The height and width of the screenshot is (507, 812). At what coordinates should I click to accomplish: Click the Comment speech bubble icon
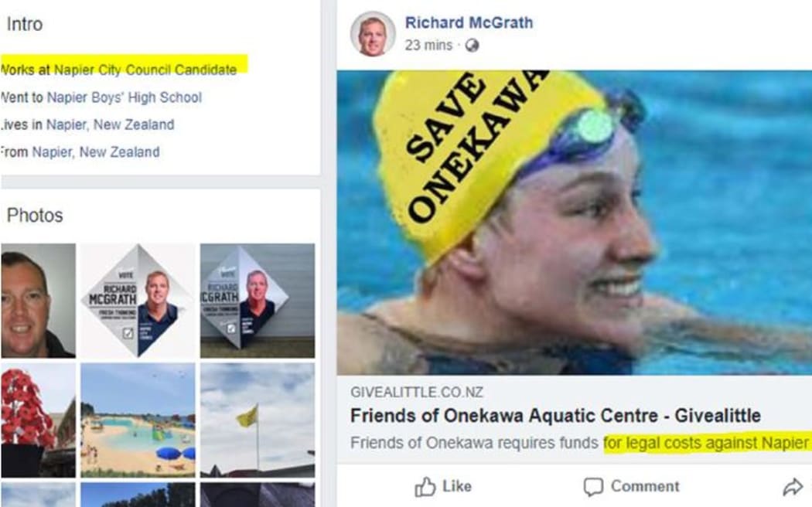click(593, 486)
